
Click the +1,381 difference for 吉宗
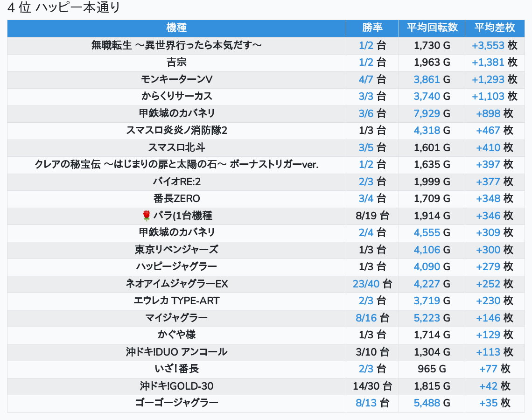click(x=488, y=63)
